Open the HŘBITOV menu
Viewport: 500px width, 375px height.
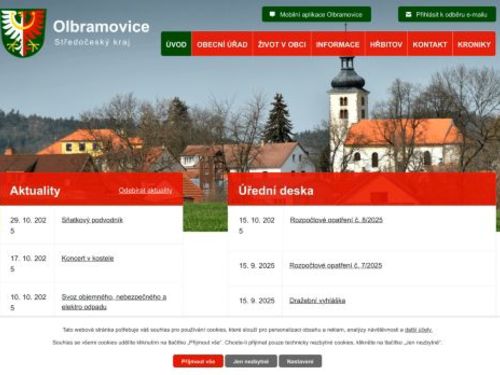pyautogui.click(x=386, y=44)
